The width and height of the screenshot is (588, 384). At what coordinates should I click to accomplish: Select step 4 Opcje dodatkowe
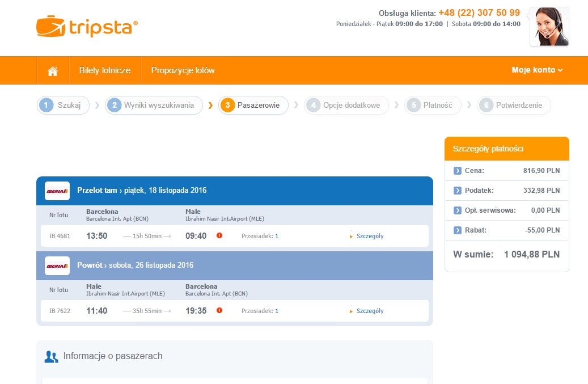pyautogui.click(x=346, y=106)
